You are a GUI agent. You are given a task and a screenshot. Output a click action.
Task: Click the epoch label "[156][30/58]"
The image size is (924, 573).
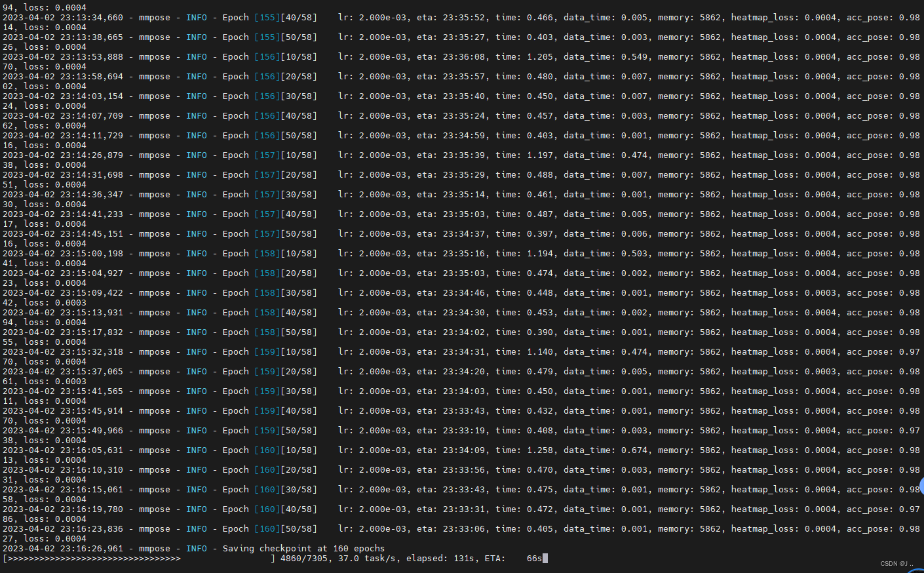[285, 96]
